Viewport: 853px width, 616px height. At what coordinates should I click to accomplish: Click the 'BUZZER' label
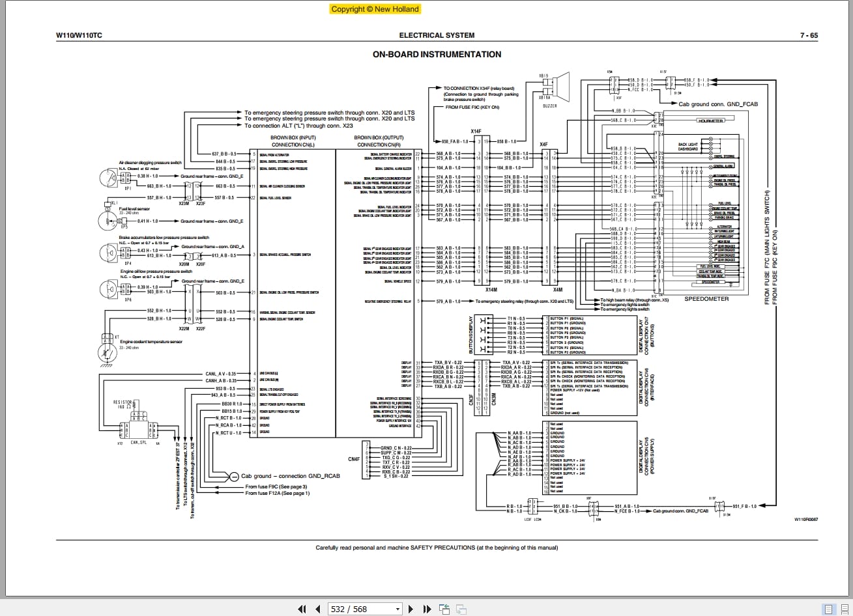coord(550,105)
